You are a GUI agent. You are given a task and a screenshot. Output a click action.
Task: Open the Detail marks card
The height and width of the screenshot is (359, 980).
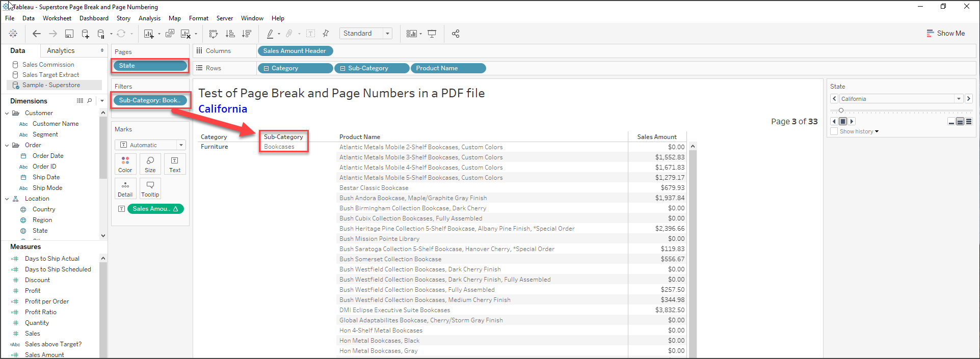125,188
